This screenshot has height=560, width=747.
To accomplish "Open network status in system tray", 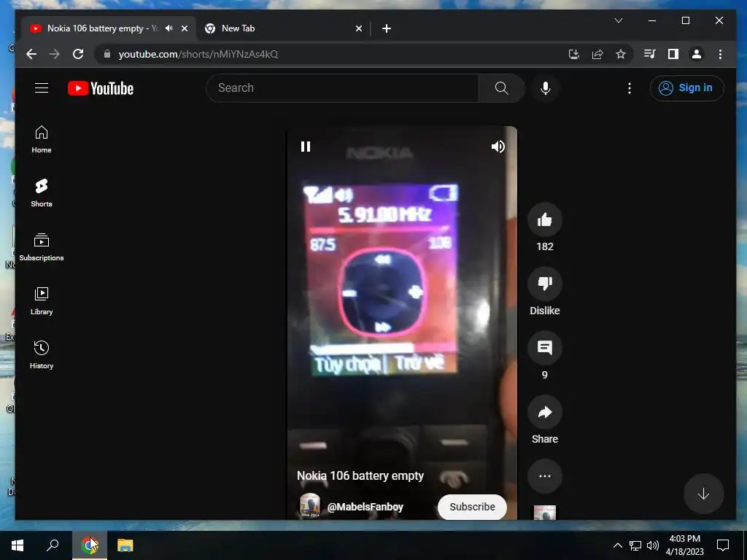I will (635, 545).
